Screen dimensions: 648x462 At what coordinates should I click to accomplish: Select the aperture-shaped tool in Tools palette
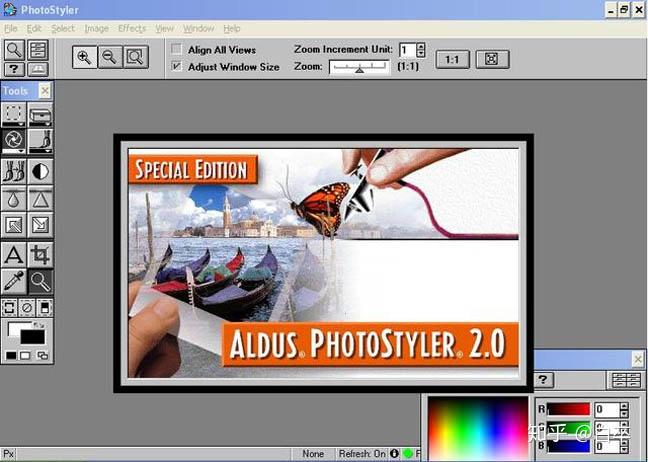(x=14, y=141)
